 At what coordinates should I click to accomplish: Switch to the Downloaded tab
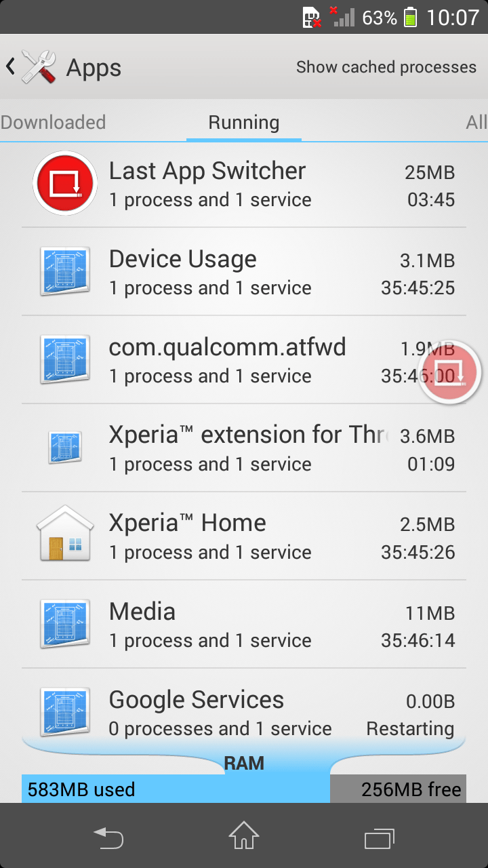click(53, 123)
